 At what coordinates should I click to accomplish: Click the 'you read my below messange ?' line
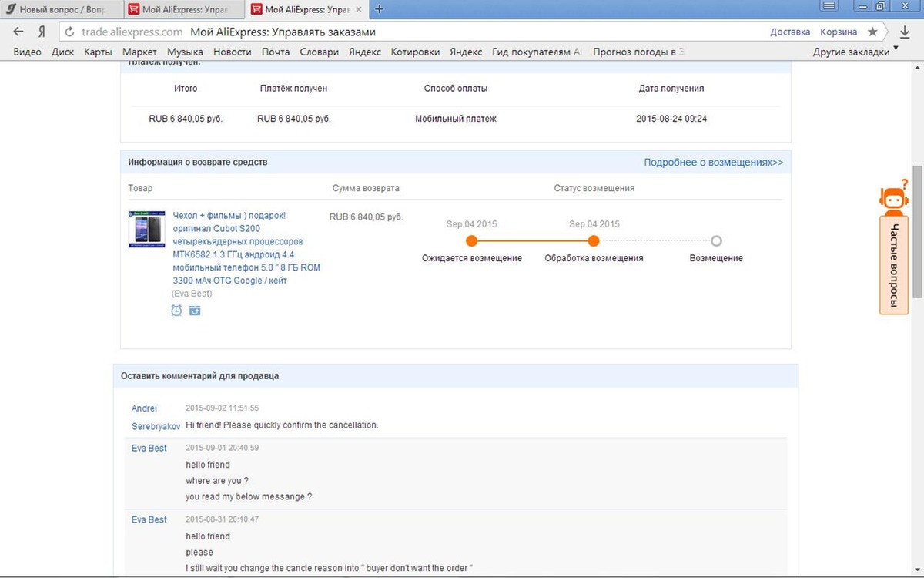(x=249, y=496)
